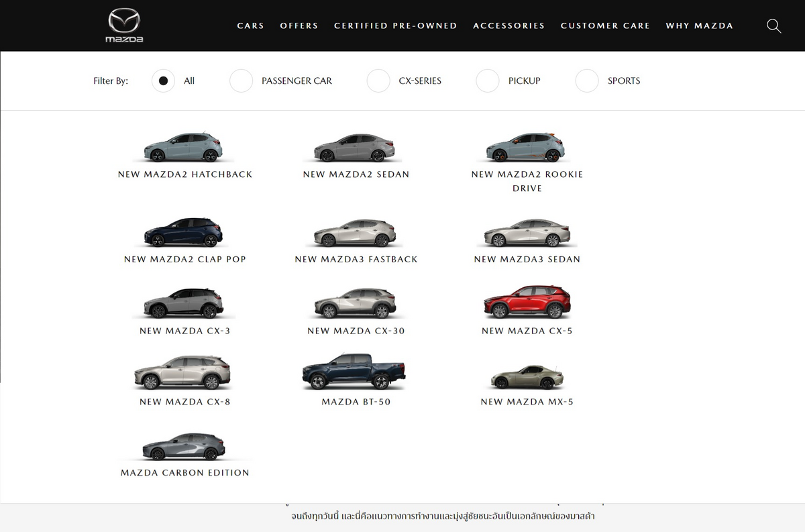
Task: Click the Mazda3 Sedan car image
Action: pos(527,232)
